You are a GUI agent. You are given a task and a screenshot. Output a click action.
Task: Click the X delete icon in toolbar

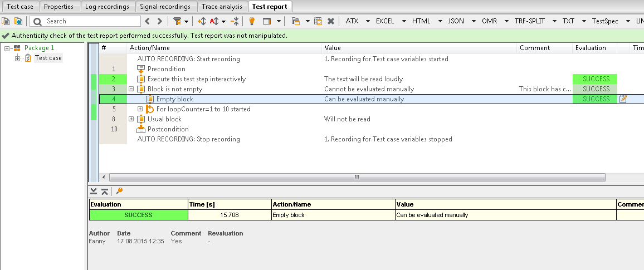click(x=330, y=21)
